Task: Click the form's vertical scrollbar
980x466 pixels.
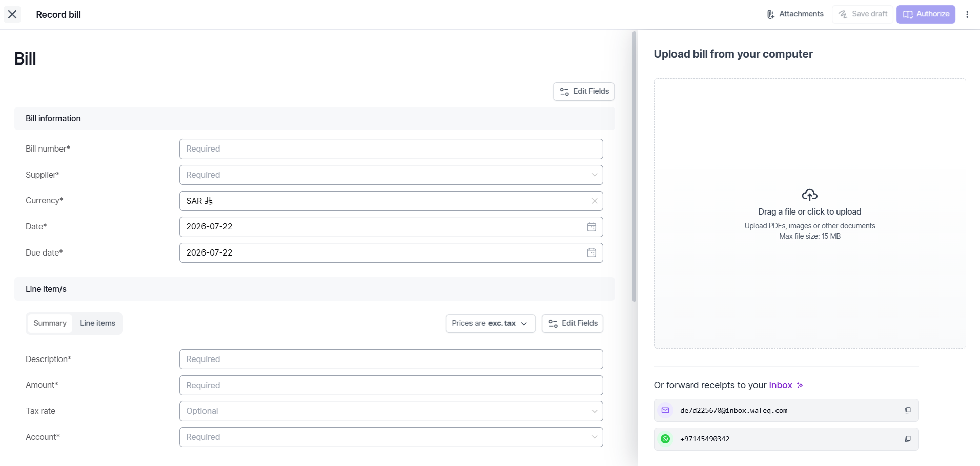Action: 634,166
